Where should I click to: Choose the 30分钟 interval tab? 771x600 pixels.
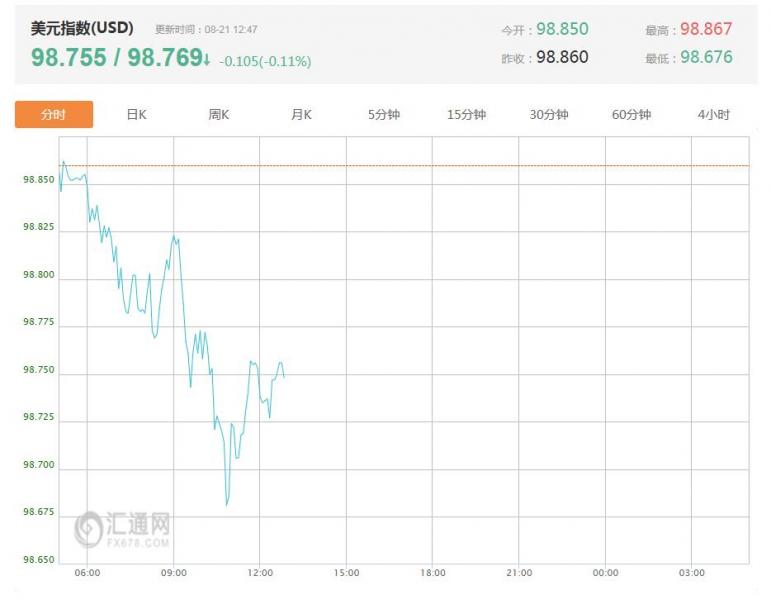pyautogui.click(x=549, y=115)
